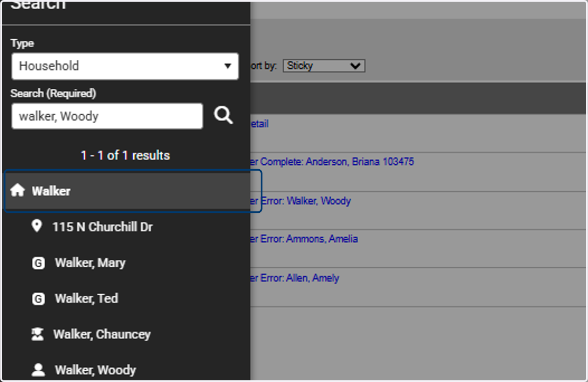
Task: Click the 'Type' label above Household
Action: pos(22,43)
